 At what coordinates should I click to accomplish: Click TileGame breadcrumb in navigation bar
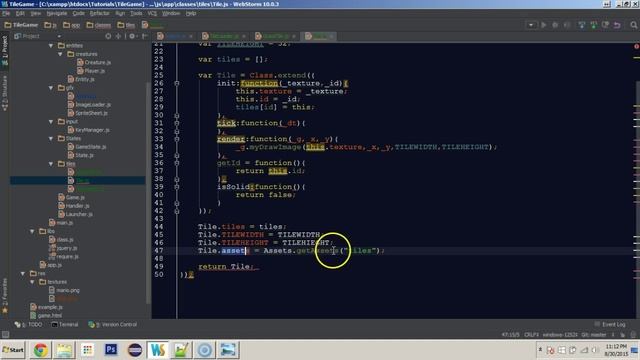(21, 25)
